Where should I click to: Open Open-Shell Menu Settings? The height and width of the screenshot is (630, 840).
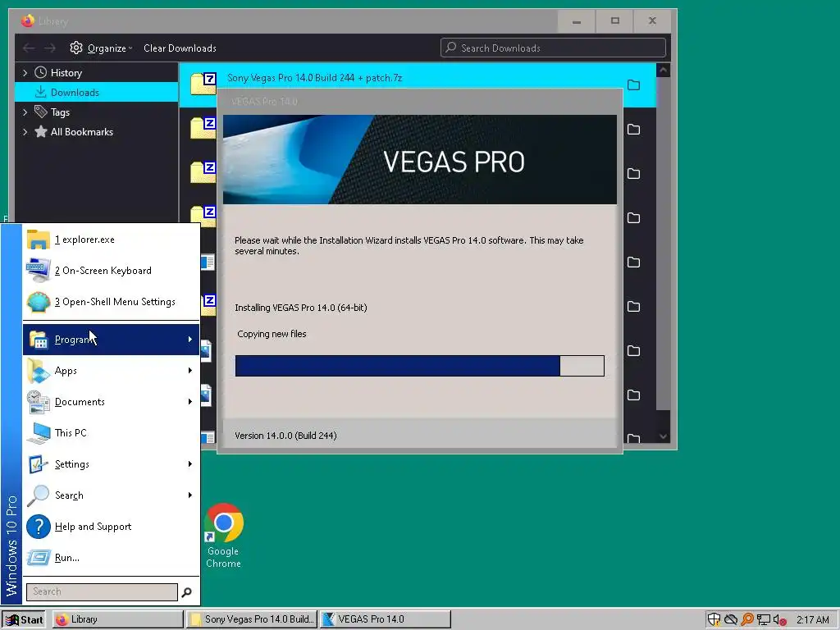click(x=111, y=302)
